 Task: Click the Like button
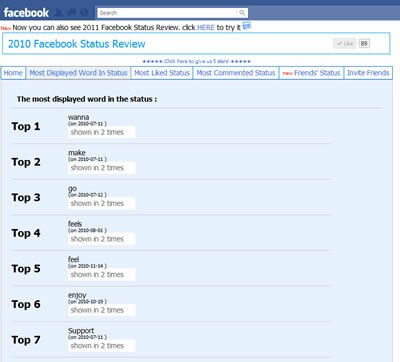[345, 43]
